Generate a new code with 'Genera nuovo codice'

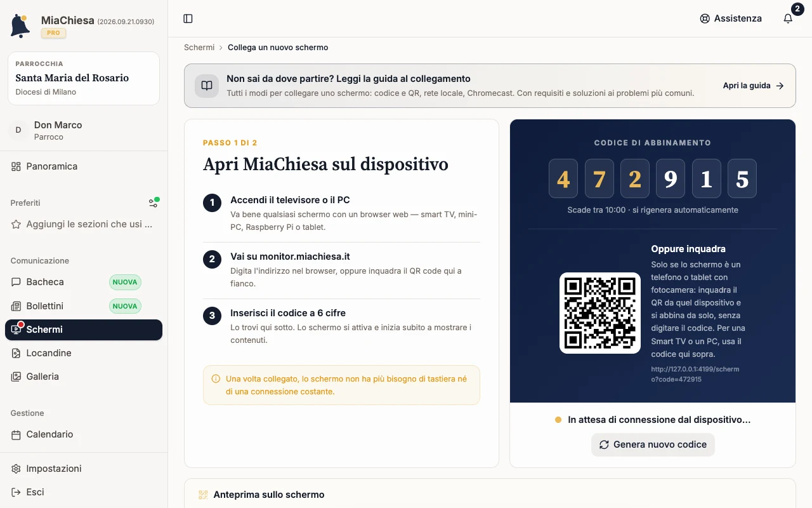653,444
